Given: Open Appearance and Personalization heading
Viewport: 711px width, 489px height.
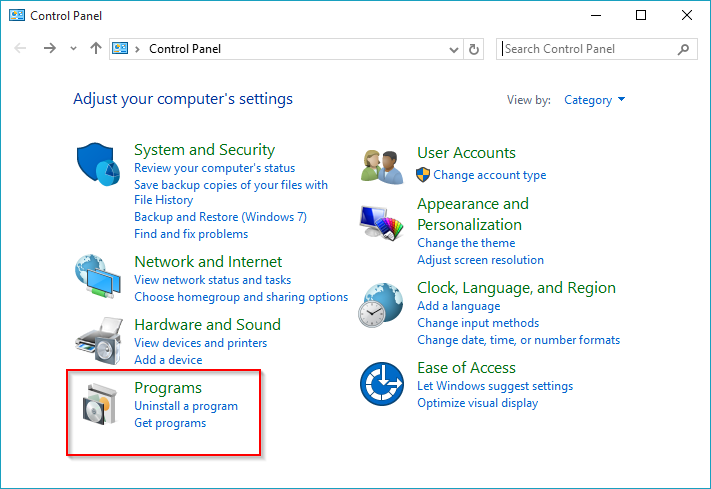Looking at the screenshot, I should (473, 214).
